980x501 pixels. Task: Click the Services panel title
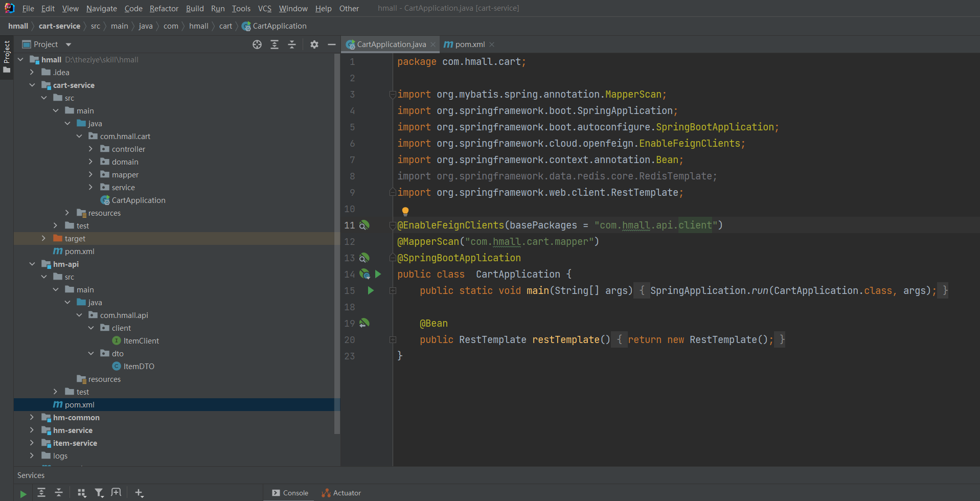[31, 475]
